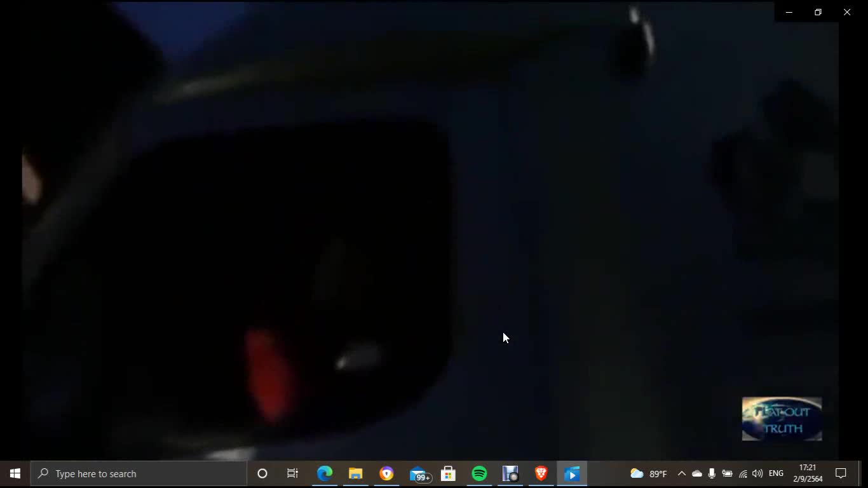868x488 pixels.
Task: Open the weather widget showing 89°F
Action: [x=649, y=473]
